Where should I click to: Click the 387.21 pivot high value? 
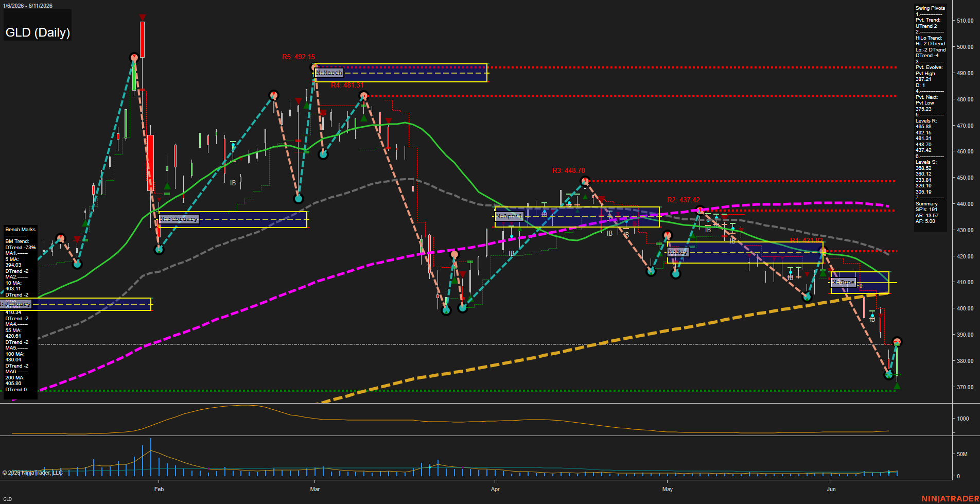click(923, 79)
